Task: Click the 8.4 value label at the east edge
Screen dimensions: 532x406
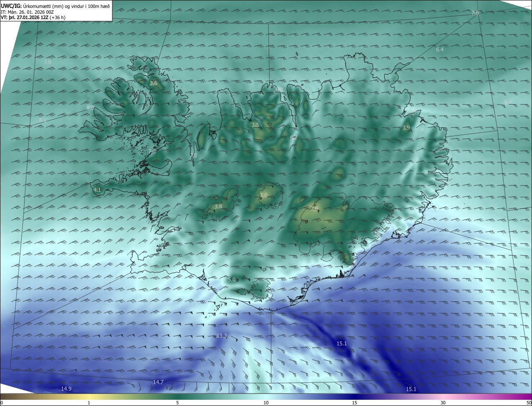Action: [x=508, y=102]
